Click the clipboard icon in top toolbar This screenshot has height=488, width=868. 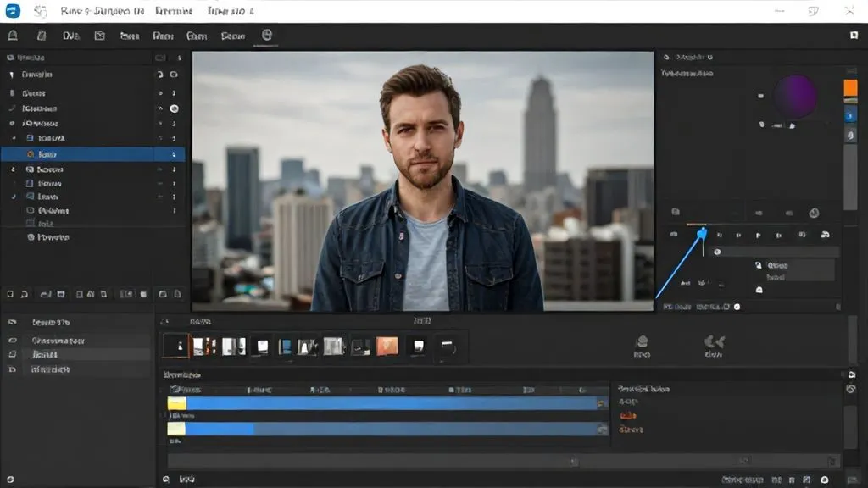tap(41, 36)
